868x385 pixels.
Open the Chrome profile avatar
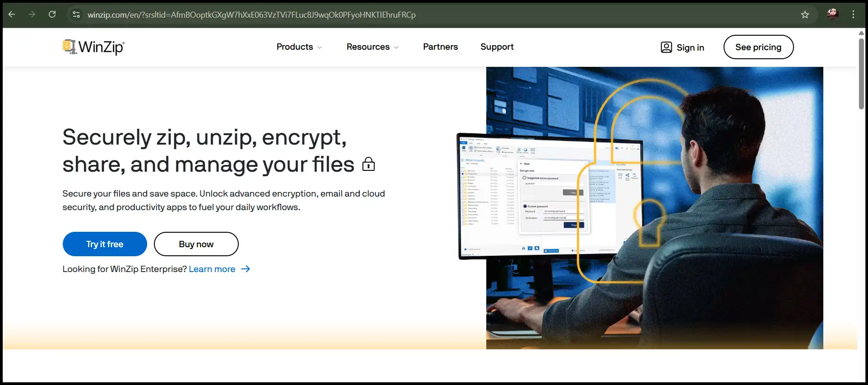click(833, 14)
